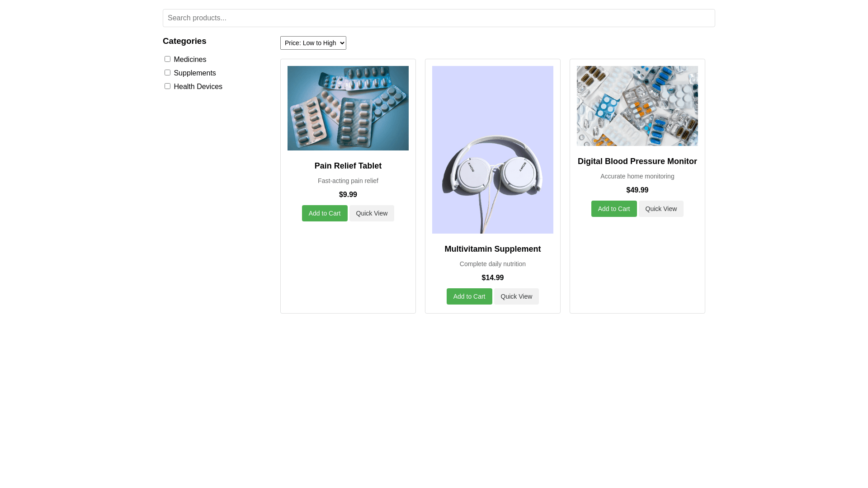Click the white headphones product image
Image resolution: width=868 pixels, height=488 pixels.
tap(492, 150)
